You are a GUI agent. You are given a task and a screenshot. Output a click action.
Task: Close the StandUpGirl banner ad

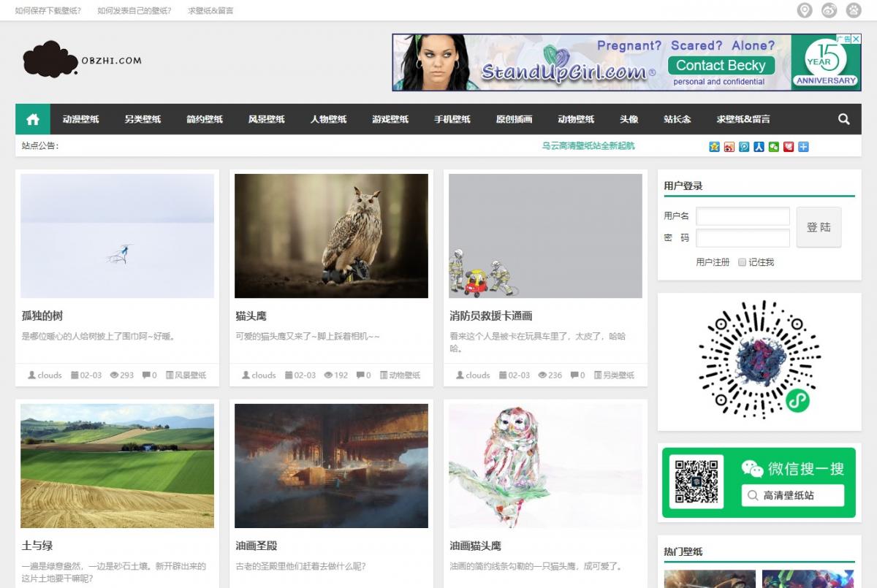click(856, 39)
